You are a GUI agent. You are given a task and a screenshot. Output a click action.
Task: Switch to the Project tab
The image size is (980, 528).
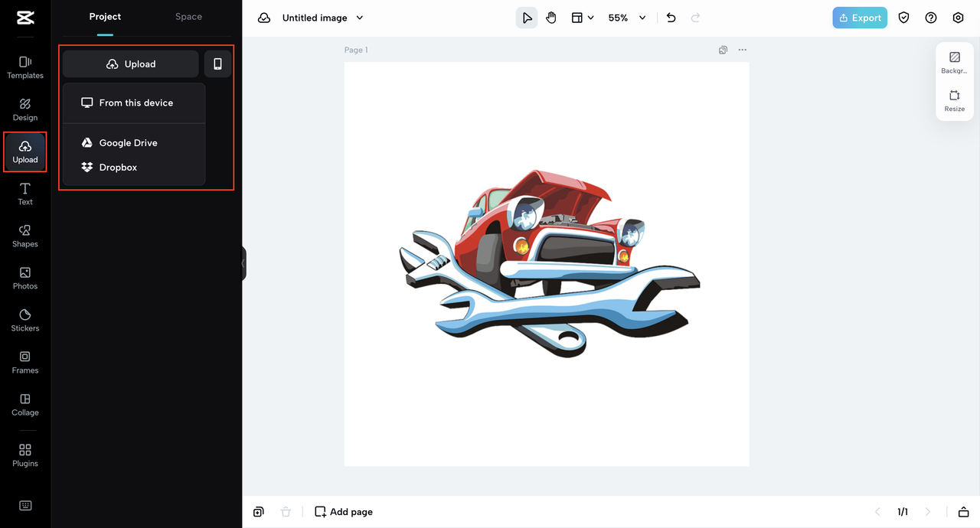pyautogui.click(x=105, y=17)
